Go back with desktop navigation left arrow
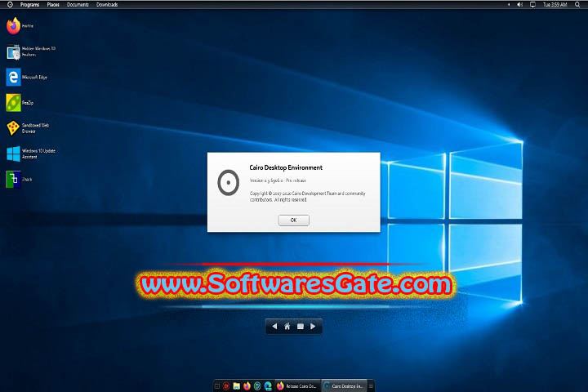 click(x=274, y=327)
